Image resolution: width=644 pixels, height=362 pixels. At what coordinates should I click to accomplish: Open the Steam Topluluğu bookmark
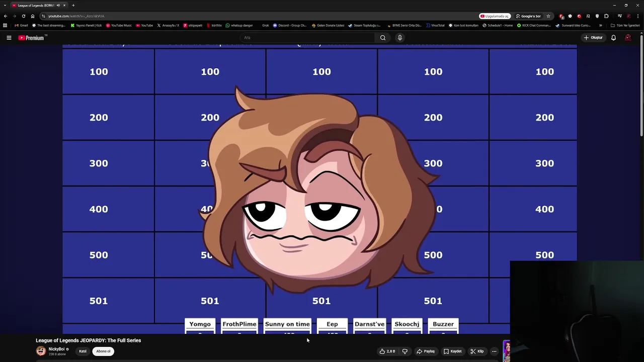pos(364,25)
